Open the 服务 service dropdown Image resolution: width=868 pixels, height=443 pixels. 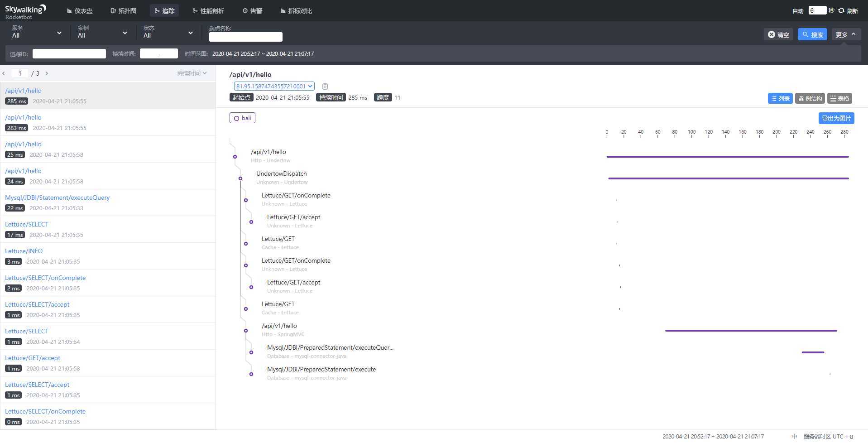37,33
